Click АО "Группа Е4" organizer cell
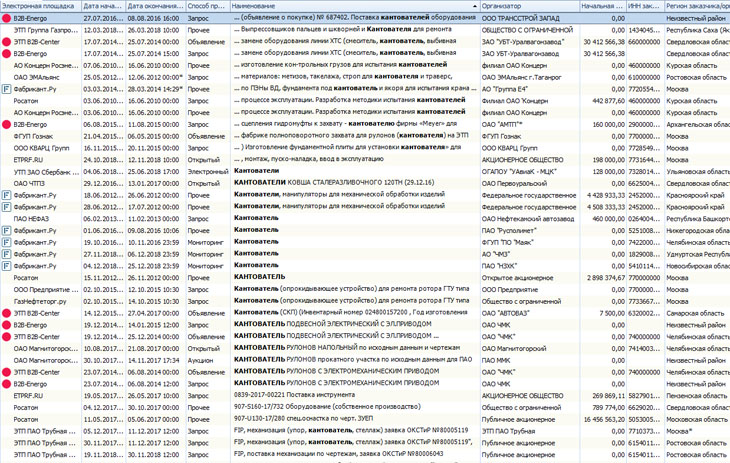 pos(505,89)
